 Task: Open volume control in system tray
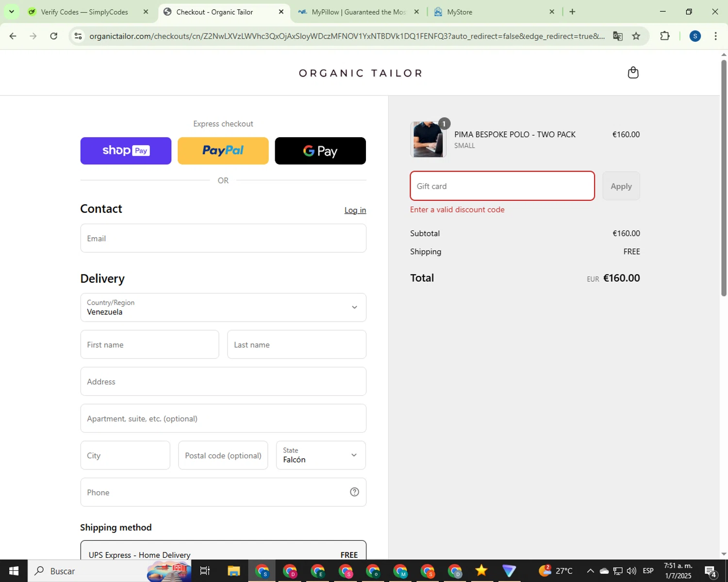pyautogui.click(x=631, y=571)
